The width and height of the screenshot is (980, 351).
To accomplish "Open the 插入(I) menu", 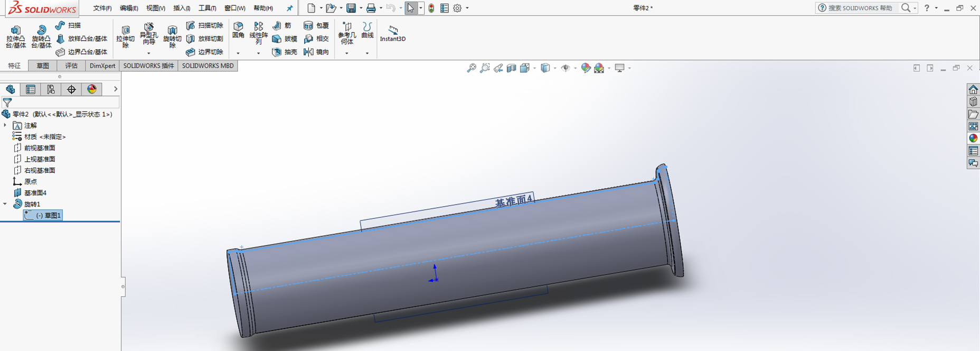I will [182, 8].
